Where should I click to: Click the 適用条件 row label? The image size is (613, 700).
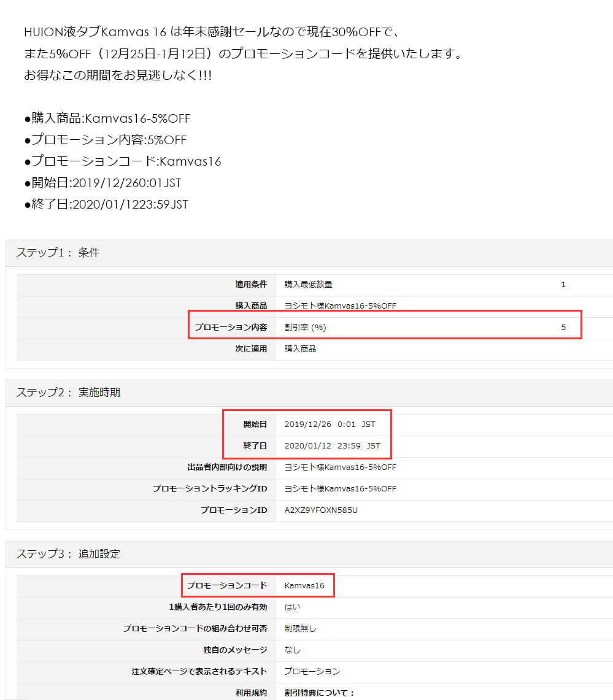point(251,285)
